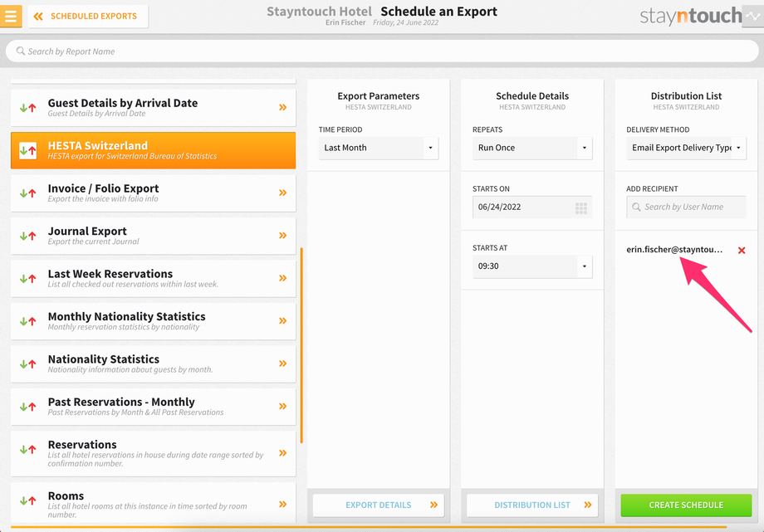Screen dimensions: 764x532
Task: Open the Starts At time dropdown
Action: (x=532, y=266)
